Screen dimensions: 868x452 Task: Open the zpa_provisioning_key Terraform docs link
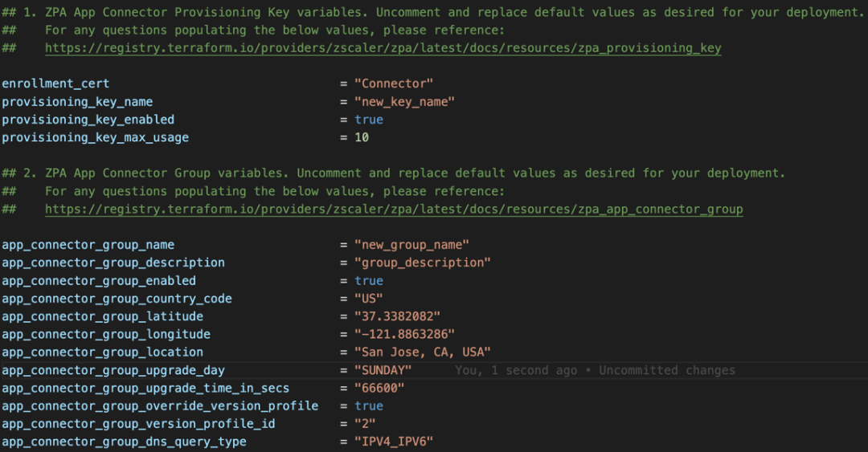pos(383,48)
